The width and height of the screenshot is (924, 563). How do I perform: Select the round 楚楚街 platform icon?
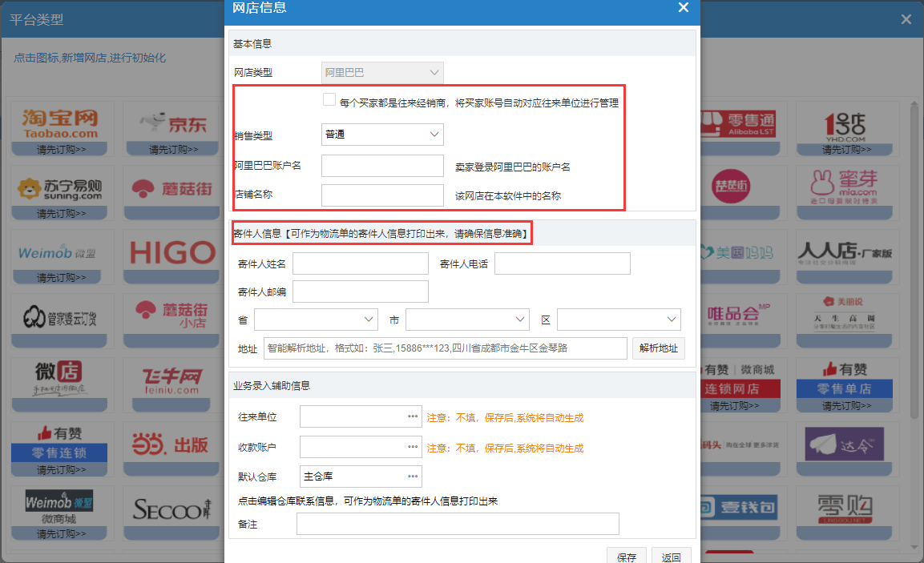pyautogui.click(x=731, y=186)
